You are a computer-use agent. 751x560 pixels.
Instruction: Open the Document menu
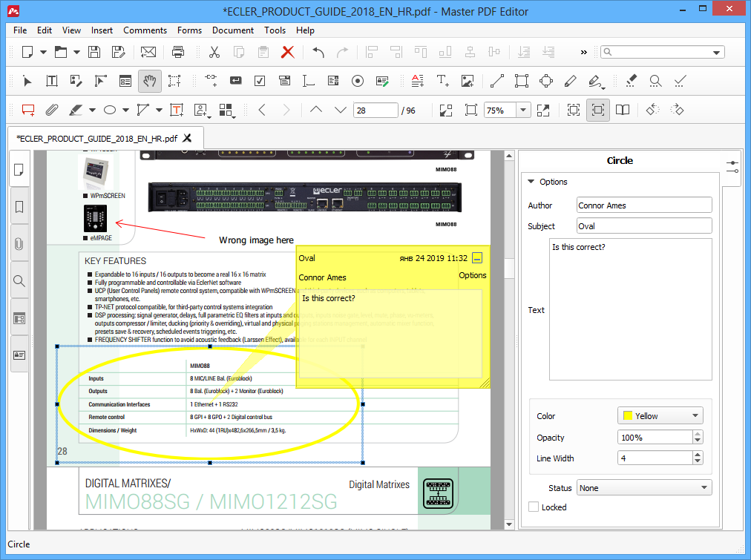click(233, 30)
